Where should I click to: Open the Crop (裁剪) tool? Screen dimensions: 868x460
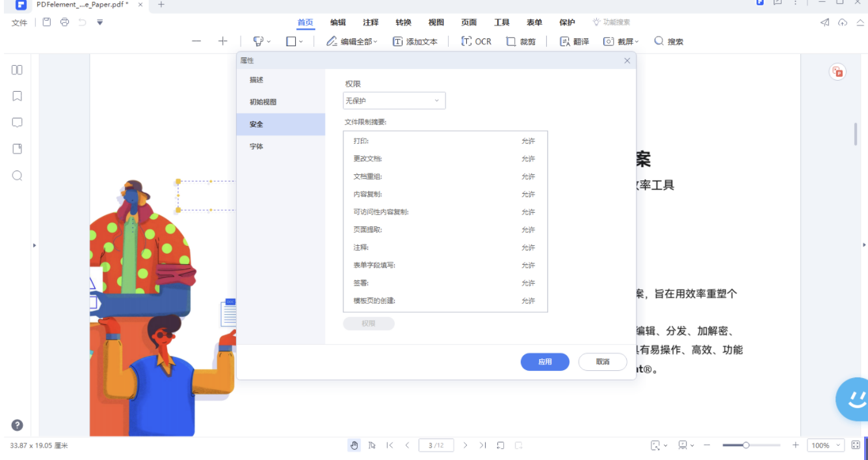click(519, 41)
